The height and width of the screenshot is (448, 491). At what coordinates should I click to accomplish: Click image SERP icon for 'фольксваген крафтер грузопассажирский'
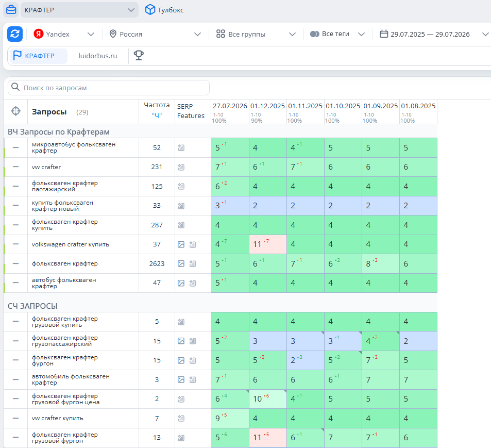(x=181, y=341)
